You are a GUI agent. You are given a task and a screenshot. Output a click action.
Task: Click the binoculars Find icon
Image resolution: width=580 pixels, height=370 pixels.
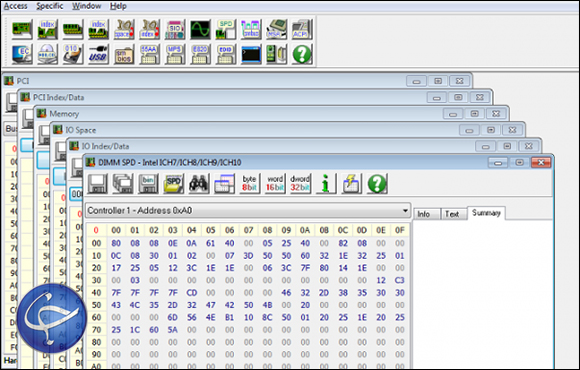199,184
